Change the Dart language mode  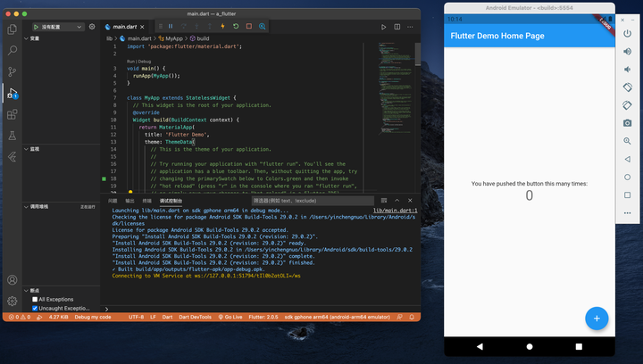(167, 317)
